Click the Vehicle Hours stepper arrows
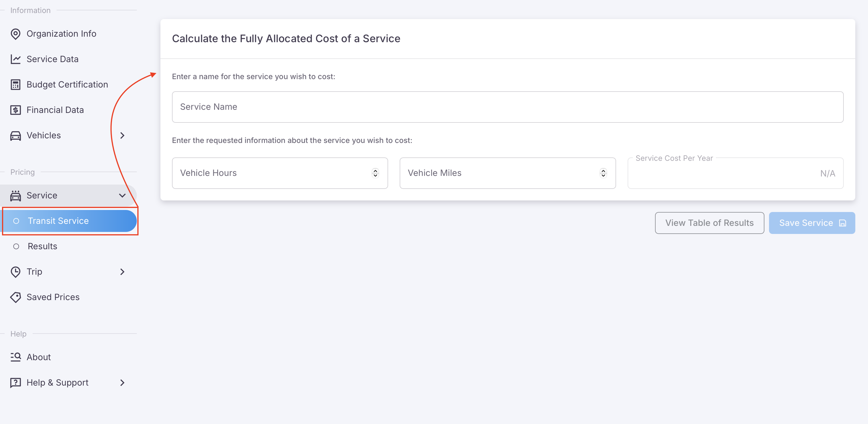This screenshot has height=424, width=868. click(375, 173)
